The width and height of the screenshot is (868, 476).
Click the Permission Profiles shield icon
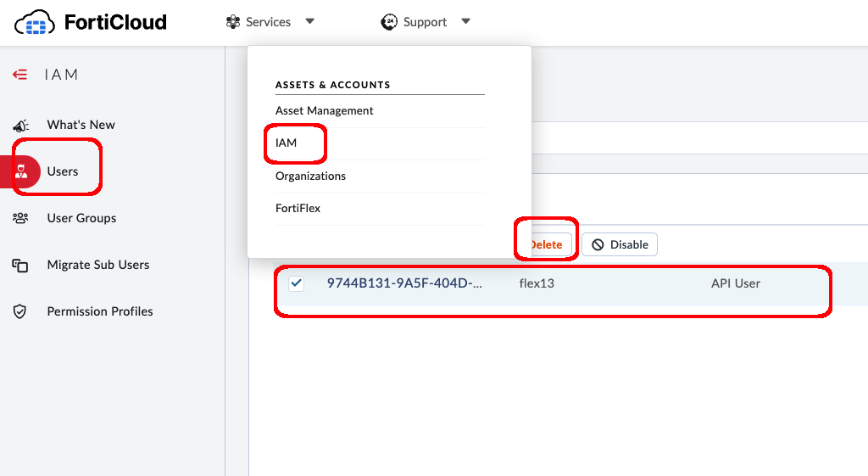pos(19,311)
